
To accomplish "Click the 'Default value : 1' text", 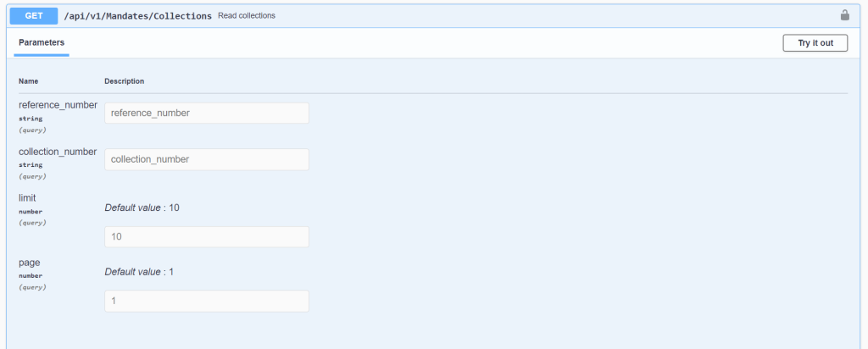I will pos(139,272).
